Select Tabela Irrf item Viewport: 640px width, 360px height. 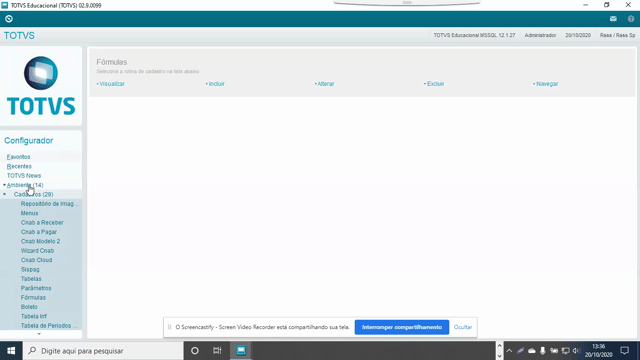coord(34,316)
